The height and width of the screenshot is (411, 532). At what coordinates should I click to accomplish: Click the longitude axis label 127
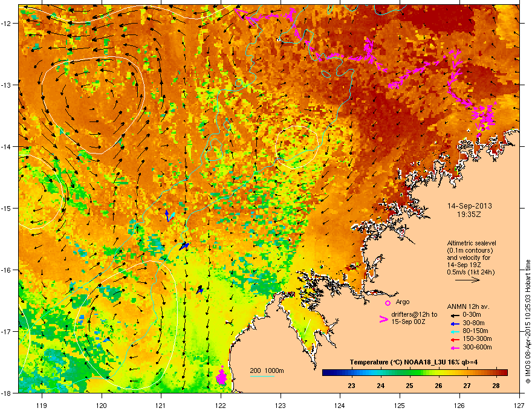[519, 405]
